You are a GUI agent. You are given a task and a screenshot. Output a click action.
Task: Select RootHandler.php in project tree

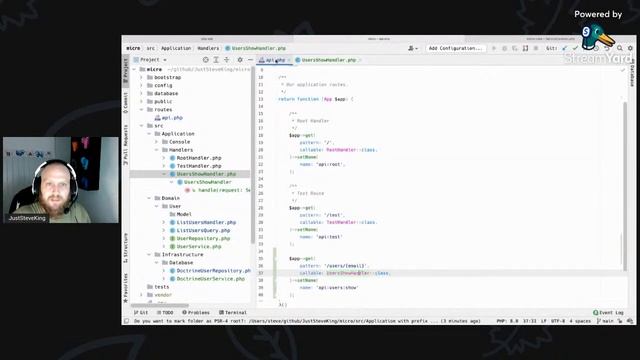pos(196,158)
